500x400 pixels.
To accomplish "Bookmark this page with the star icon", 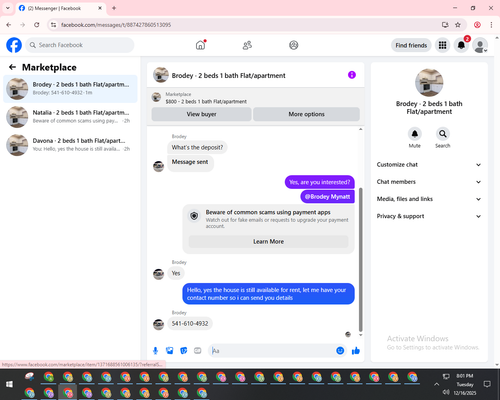I will coord(458,25).
